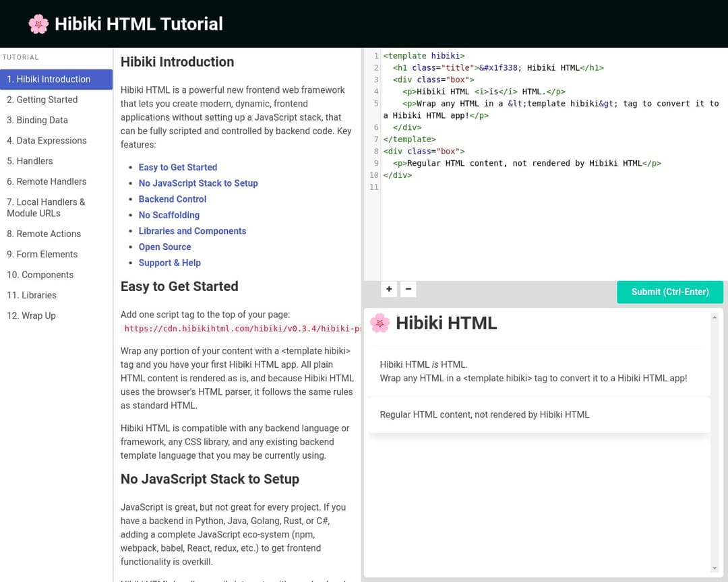This screenshot has width=728, height=582.
Task: Follow Libraries and Components link
Action: pos(192,231)
